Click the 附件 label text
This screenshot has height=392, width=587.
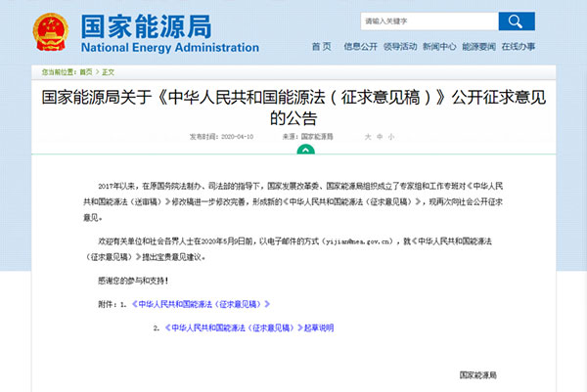point(108,304)
